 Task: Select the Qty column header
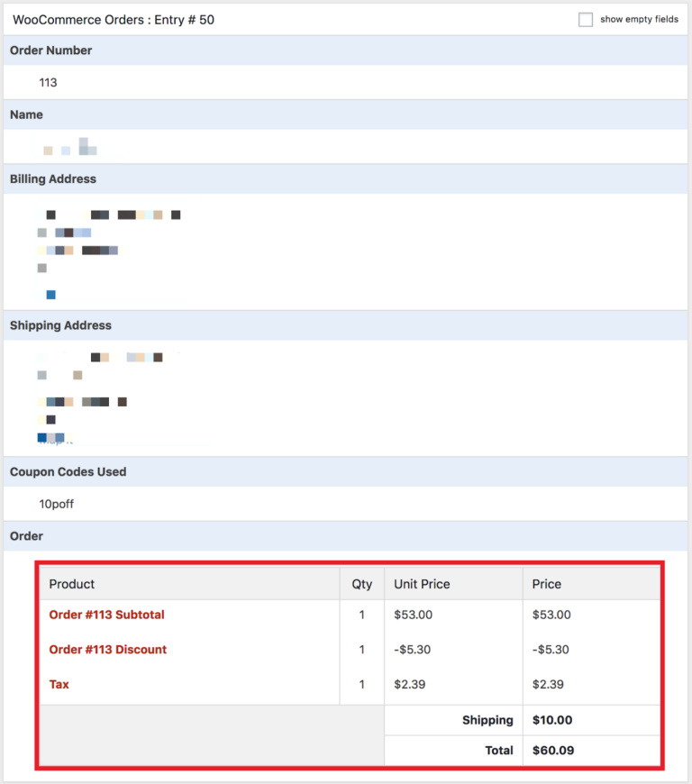pyautogui.click(x=362, y=582)
